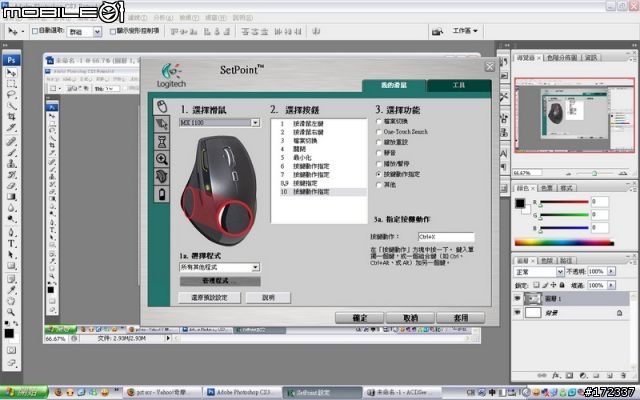Select the Horizontal Type tool
Screen dimensions: 640x400
coord(11,244)
